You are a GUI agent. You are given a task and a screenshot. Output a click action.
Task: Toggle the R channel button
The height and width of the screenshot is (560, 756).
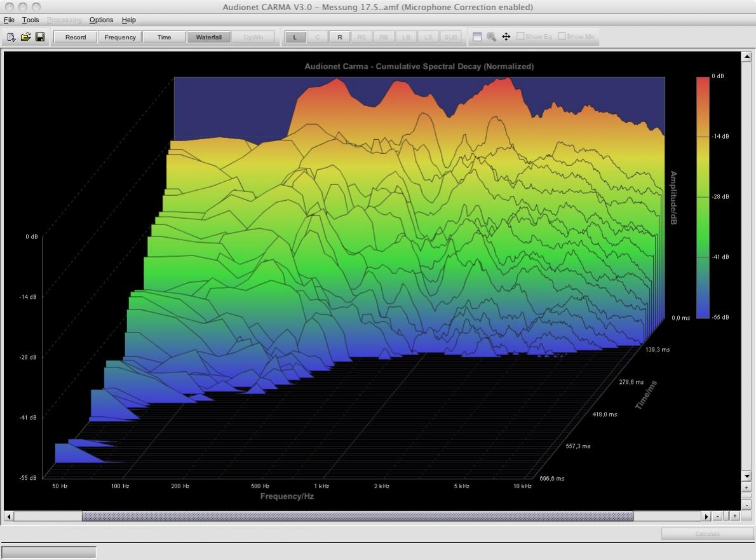[340, 37]
